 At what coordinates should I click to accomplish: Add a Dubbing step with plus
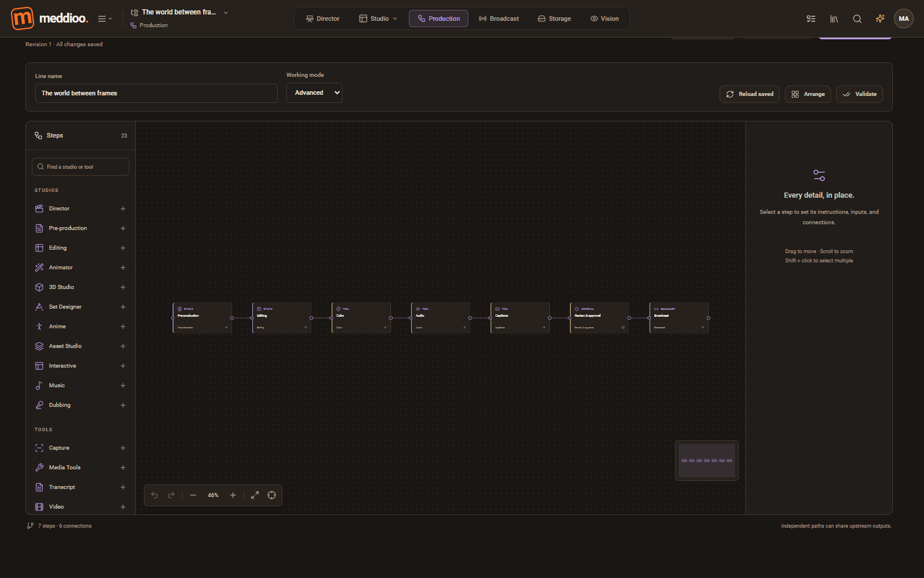(x=123, y=405)
